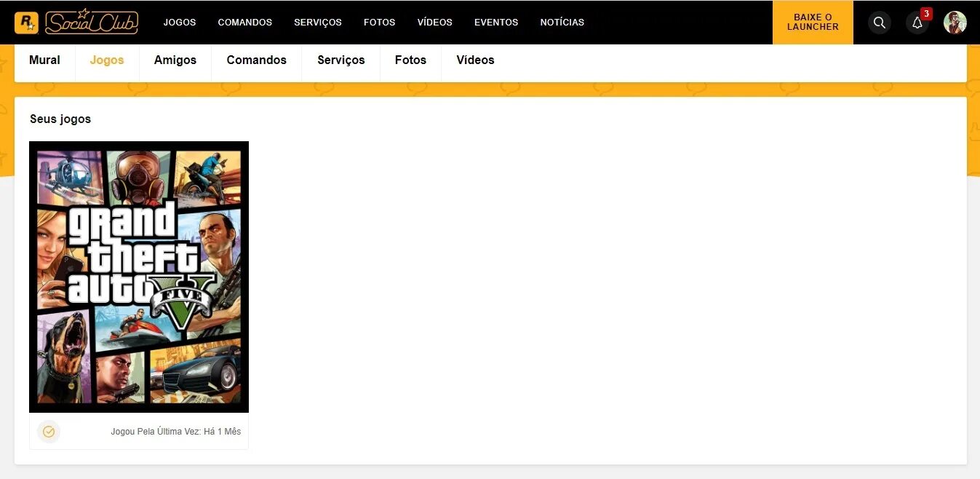This screenshot has height=479, width=980.
Task: Click the checkmark icon under GTA V
Action: point(49,432)
